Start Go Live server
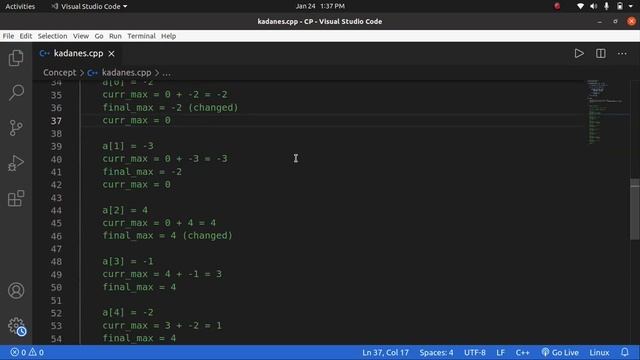The height and width of the screenshot is (360, 640). [x=560, y=352]
